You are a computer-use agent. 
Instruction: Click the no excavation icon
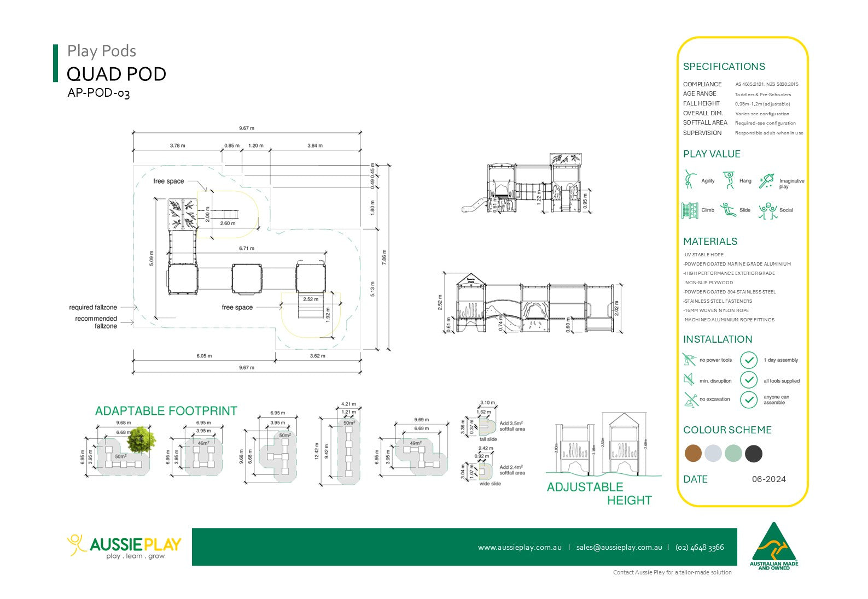pos(690,400)
